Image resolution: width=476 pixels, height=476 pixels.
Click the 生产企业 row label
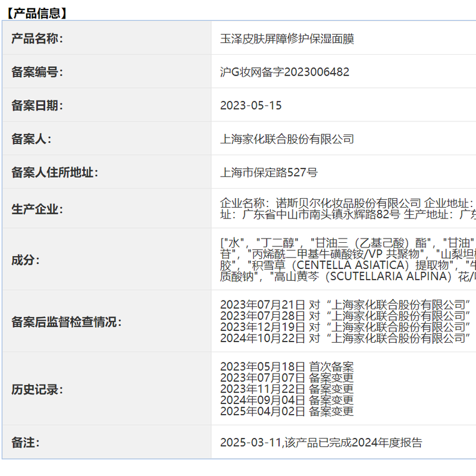point(37,209)
